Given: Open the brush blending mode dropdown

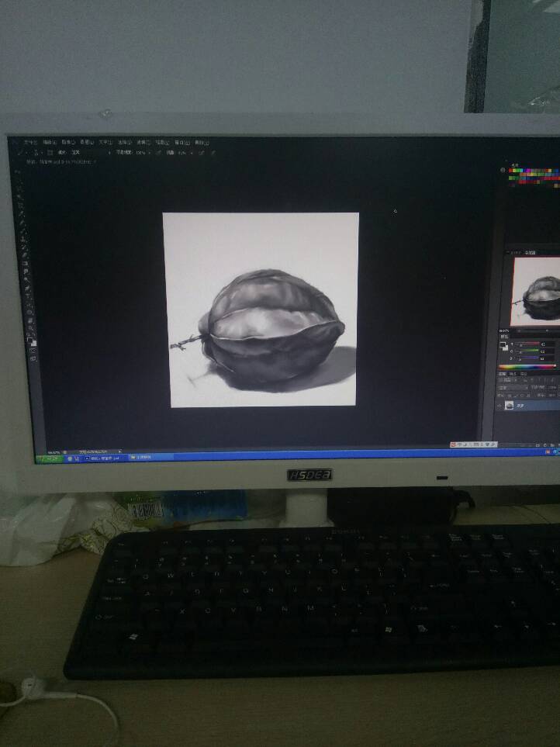Looking at the screenshot, I should tap(91, 153).
